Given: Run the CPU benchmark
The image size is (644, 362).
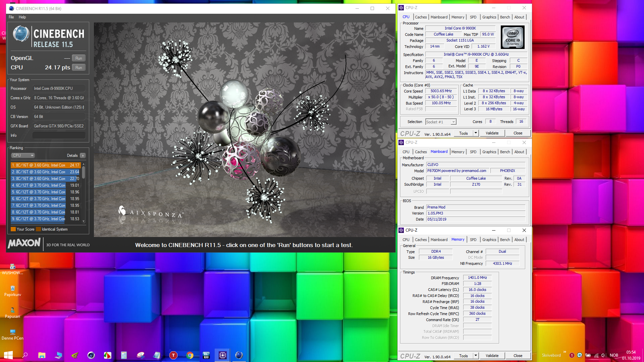Looking at the screenshot, I should click(79, 68).
